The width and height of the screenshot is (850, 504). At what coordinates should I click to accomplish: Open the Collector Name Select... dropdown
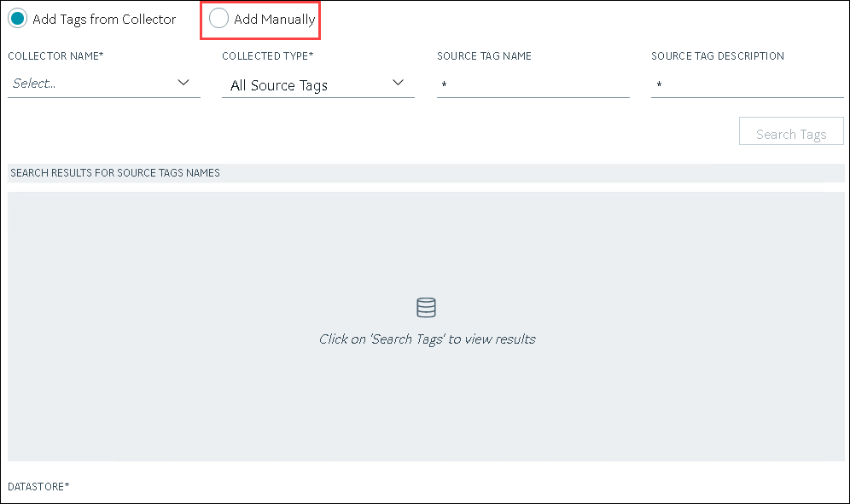(x=104, y=84)
